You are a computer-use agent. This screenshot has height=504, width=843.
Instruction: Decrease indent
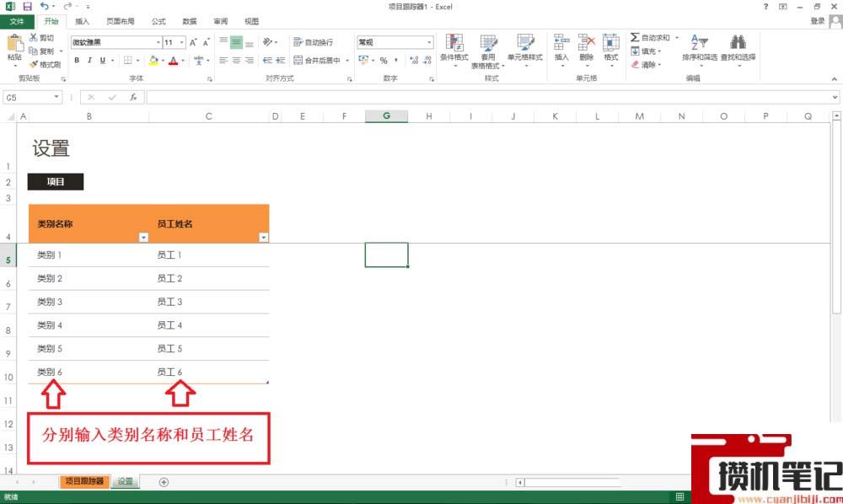click(267, 60)
